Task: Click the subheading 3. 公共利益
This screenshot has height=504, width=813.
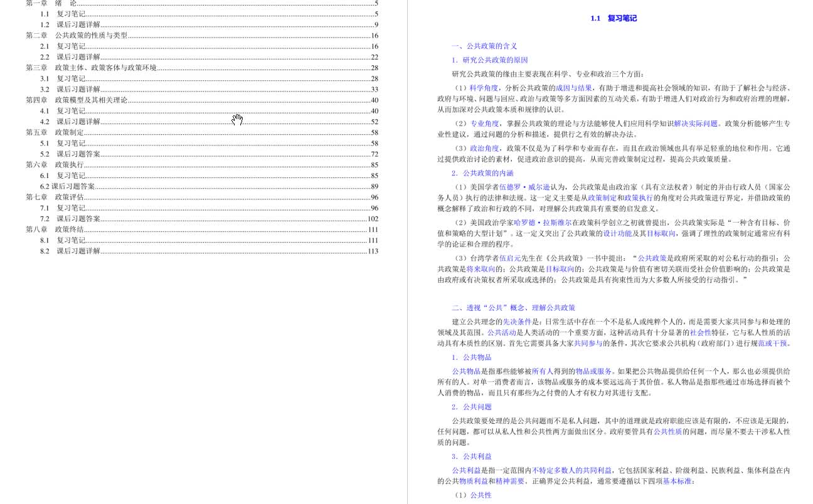Action: point(471,456)
